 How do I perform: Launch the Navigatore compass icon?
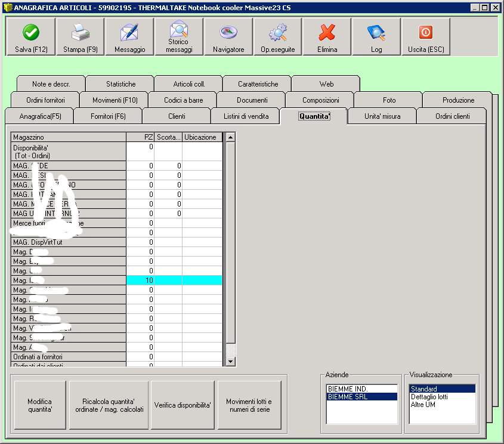(x=228, y=32)
